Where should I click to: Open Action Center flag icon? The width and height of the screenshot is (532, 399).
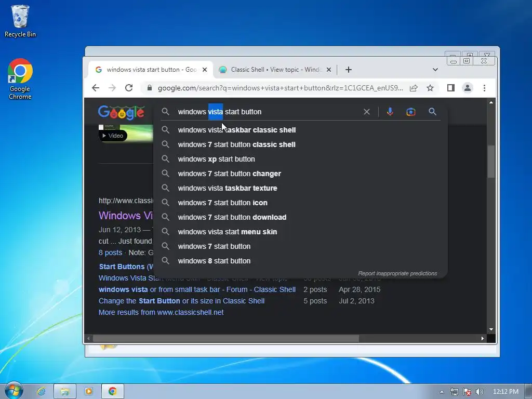tap(467, 392)
